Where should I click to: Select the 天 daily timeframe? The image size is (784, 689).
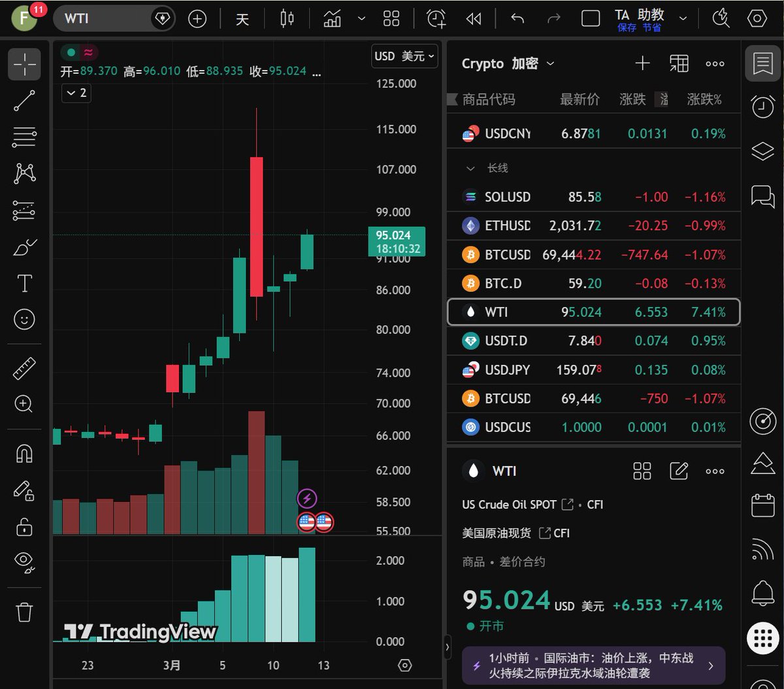(x=242, y=19)
